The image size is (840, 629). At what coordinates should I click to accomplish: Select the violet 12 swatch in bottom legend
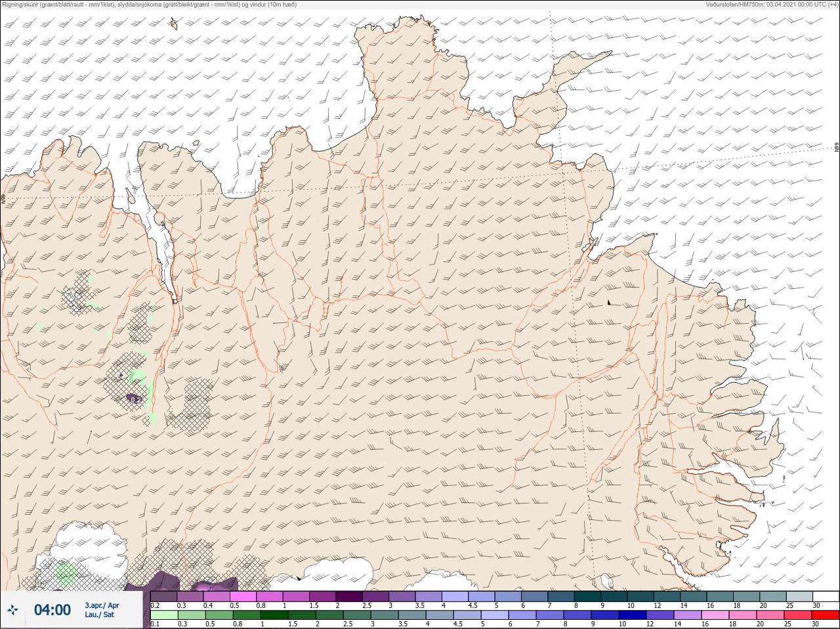point(660,615)
